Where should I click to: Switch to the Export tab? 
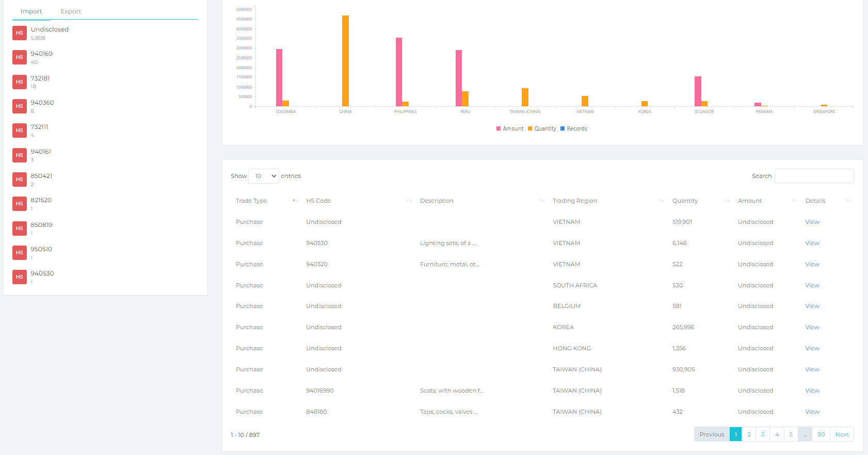click(x=71, y=11)
